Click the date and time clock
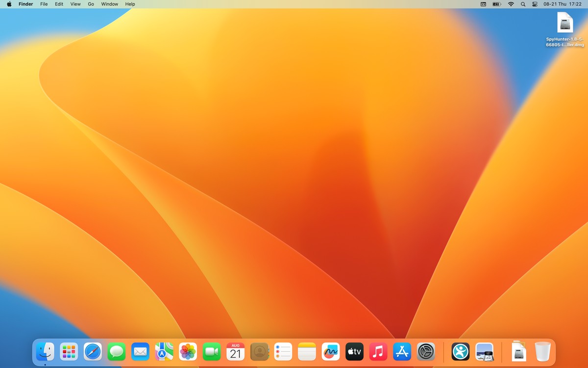The image size is (588, 368). tap(563, 4)
